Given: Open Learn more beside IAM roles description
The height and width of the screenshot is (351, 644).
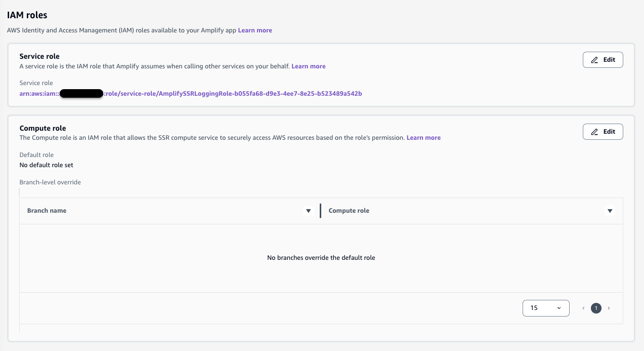Looking at the screenshot, I should tap(254, 30).
